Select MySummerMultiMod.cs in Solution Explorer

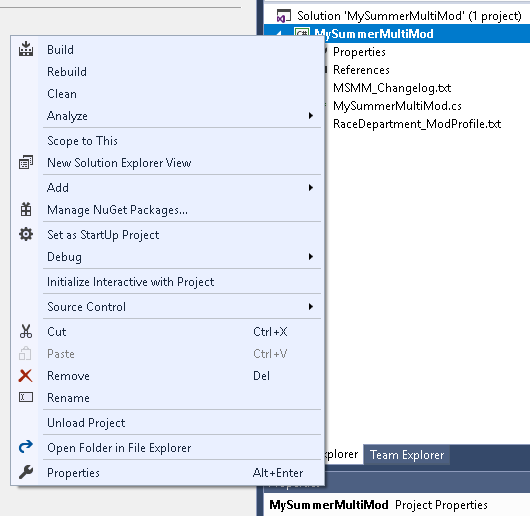(x=397, y=106)
